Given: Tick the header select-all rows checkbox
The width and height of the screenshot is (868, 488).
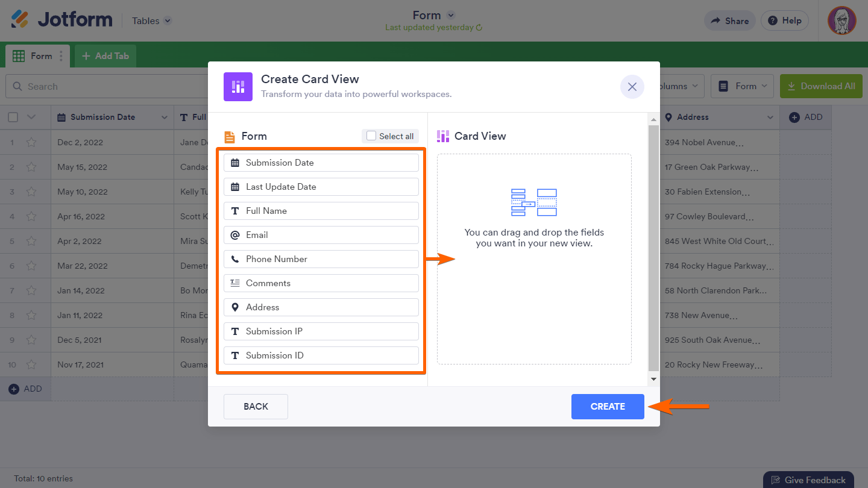Looking at the screenshot, I should point(13,117).
